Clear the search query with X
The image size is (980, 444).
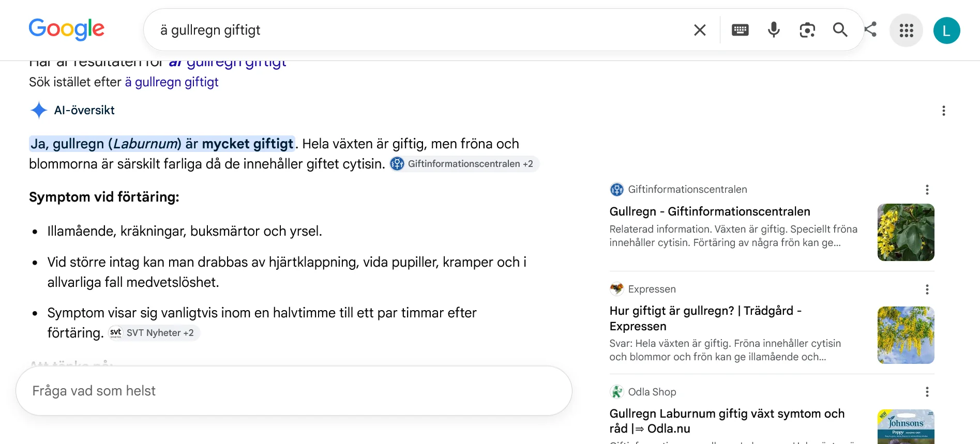click(700, 30)
